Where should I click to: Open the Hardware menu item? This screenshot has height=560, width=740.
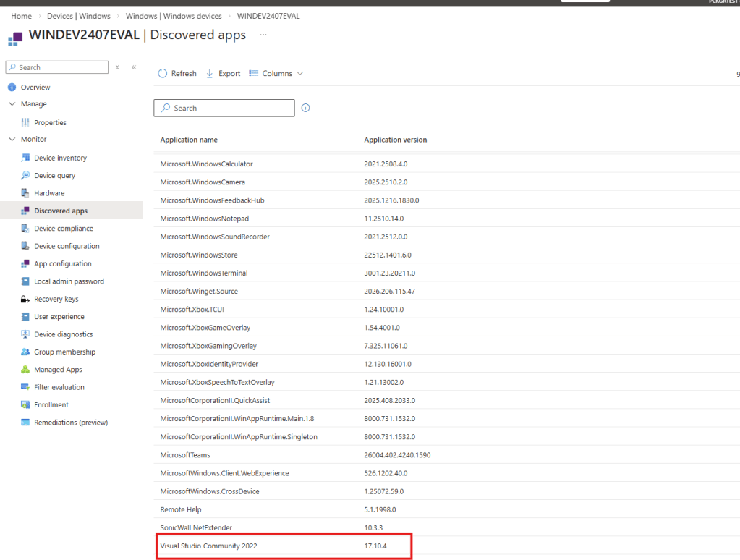(49, 193)
